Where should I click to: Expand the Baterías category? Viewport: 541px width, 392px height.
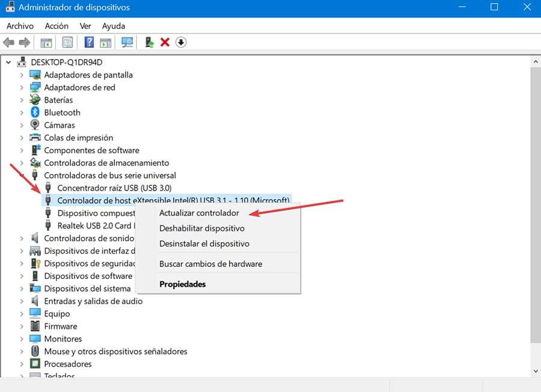coord(22,100)
